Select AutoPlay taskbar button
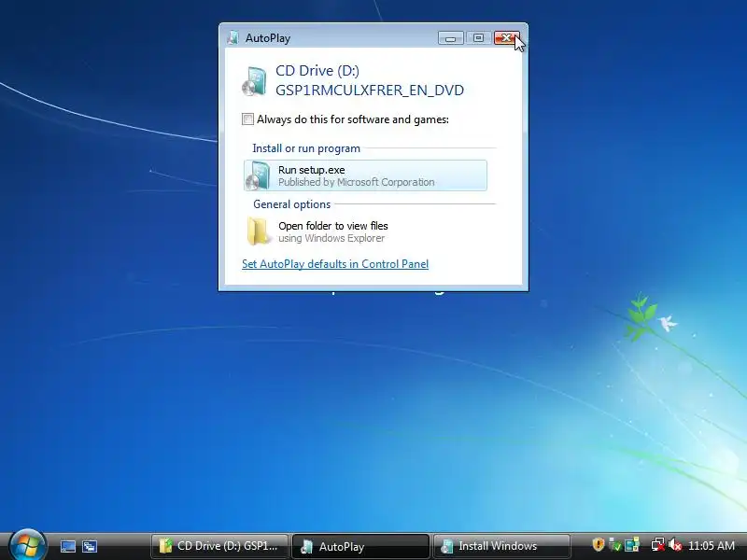Viewport: 747px width, 560px height. point(360,546)
